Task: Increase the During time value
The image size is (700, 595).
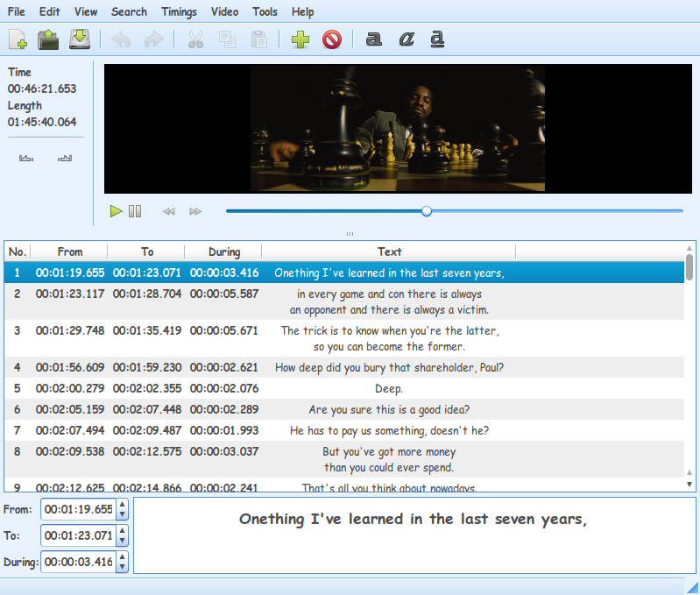Action: (x=122, y=557)
